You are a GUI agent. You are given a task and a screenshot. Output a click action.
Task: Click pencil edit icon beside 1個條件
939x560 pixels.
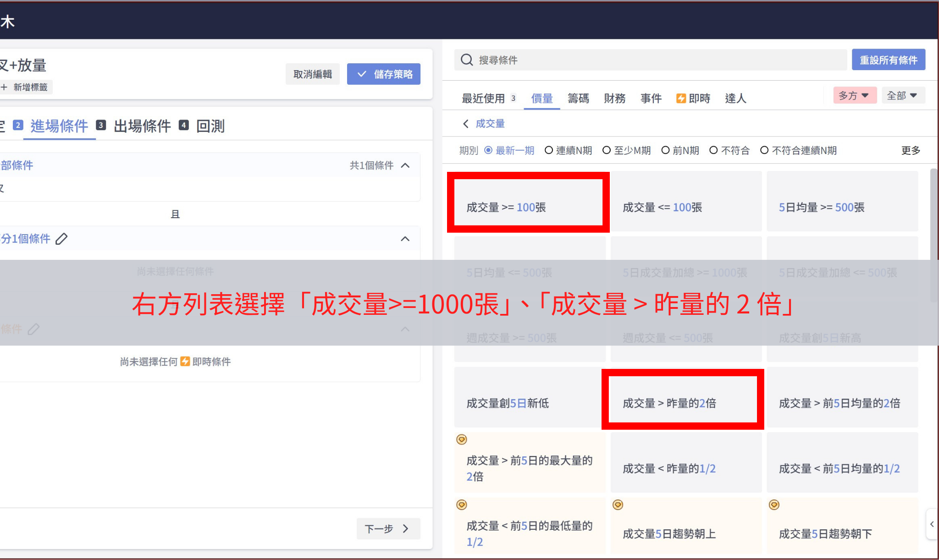pos(61,239)
